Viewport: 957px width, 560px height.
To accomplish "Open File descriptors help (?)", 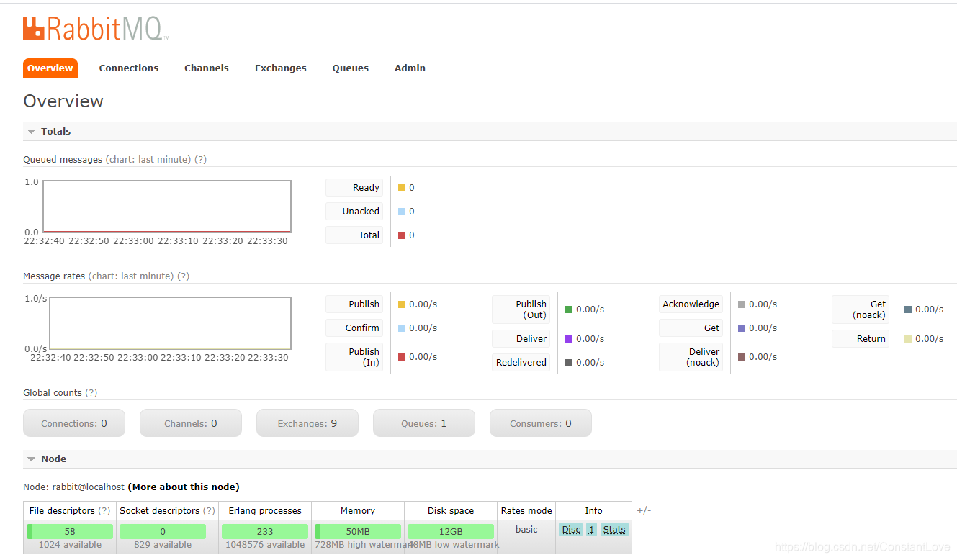I will [104, 511].
